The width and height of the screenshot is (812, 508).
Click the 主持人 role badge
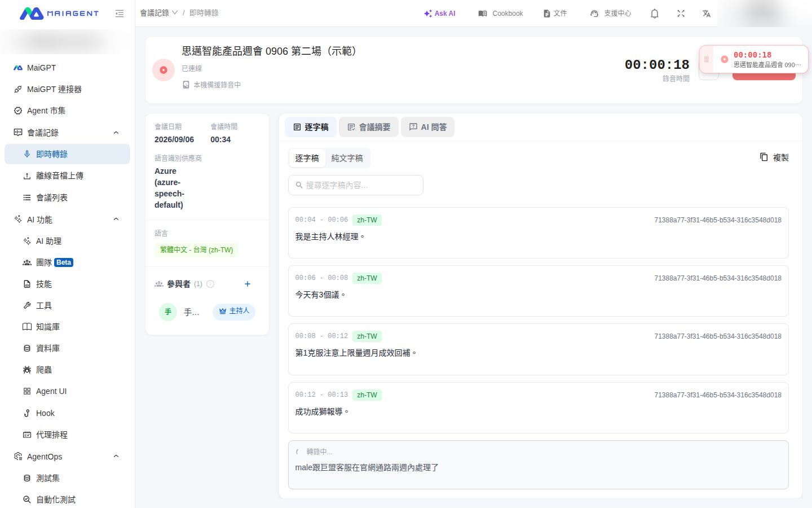tap(234, 312)
